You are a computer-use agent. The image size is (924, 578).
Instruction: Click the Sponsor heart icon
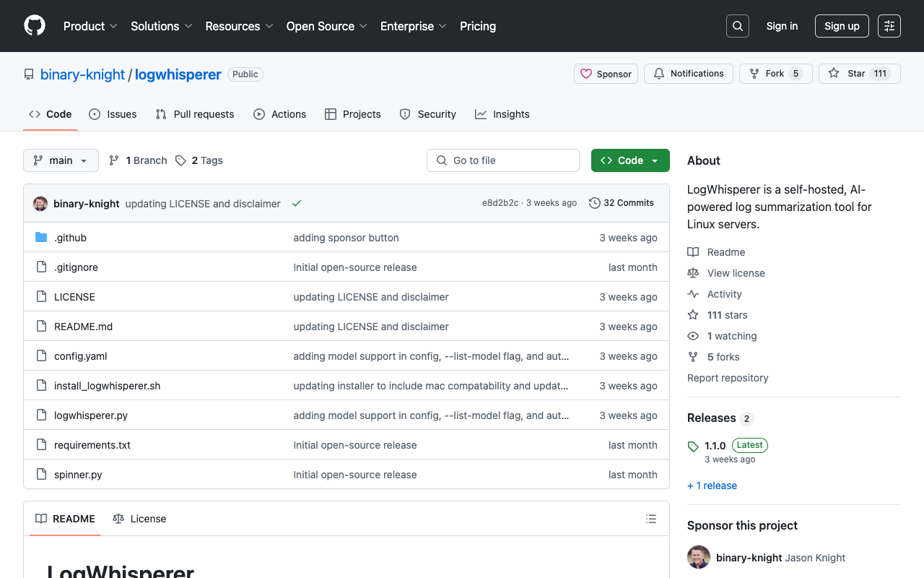click(585, 73)
